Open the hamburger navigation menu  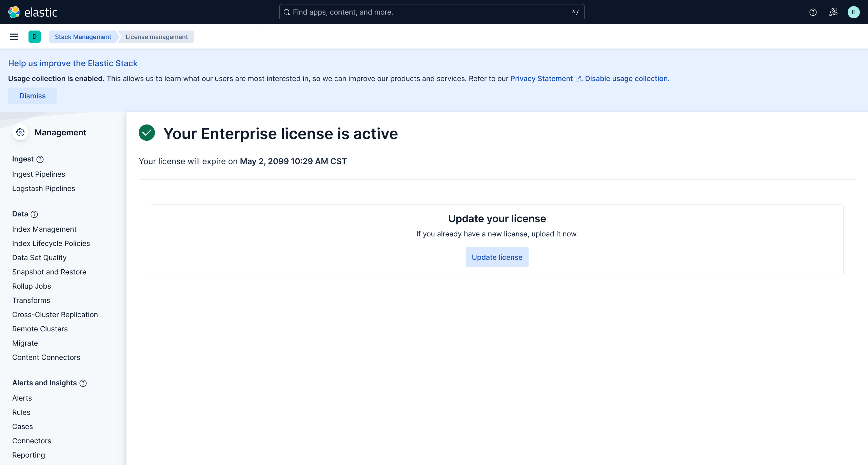14,37
